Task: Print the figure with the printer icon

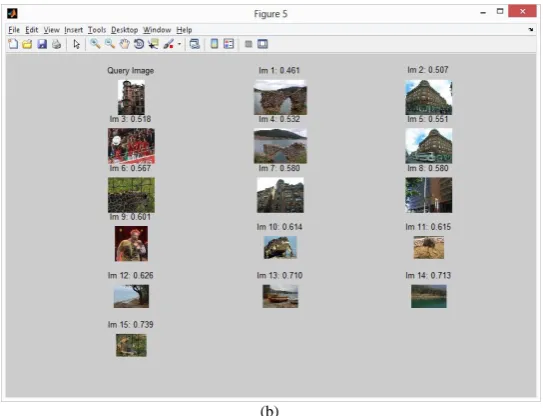Action: tap(56, 44)
